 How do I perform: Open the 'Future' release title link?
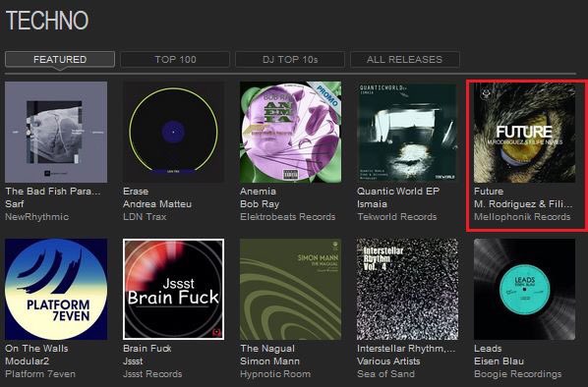(x=489, y=192)
